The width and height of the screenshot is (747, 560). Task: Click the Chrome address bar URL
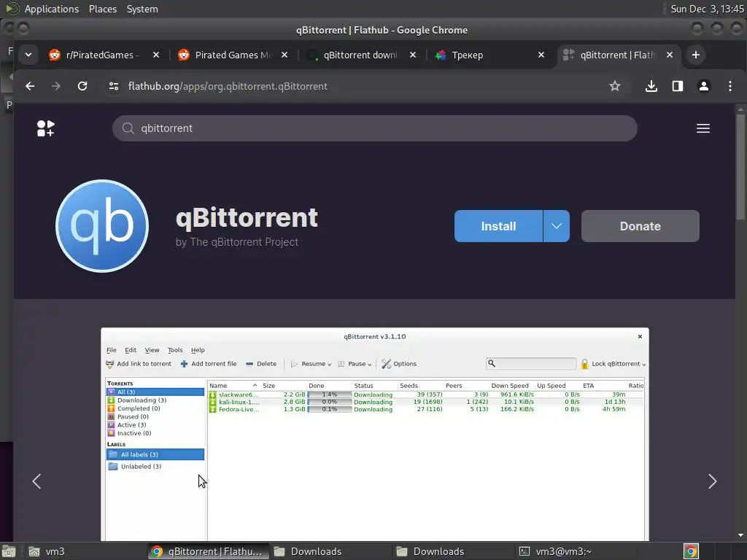tap(228, 86)
